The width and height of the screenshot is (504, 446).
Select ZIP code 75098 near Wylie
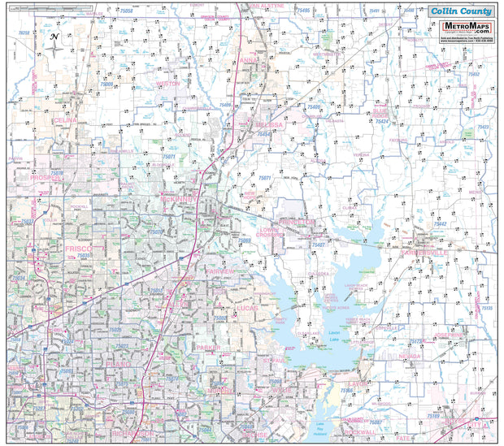click(x=275, y=381)
